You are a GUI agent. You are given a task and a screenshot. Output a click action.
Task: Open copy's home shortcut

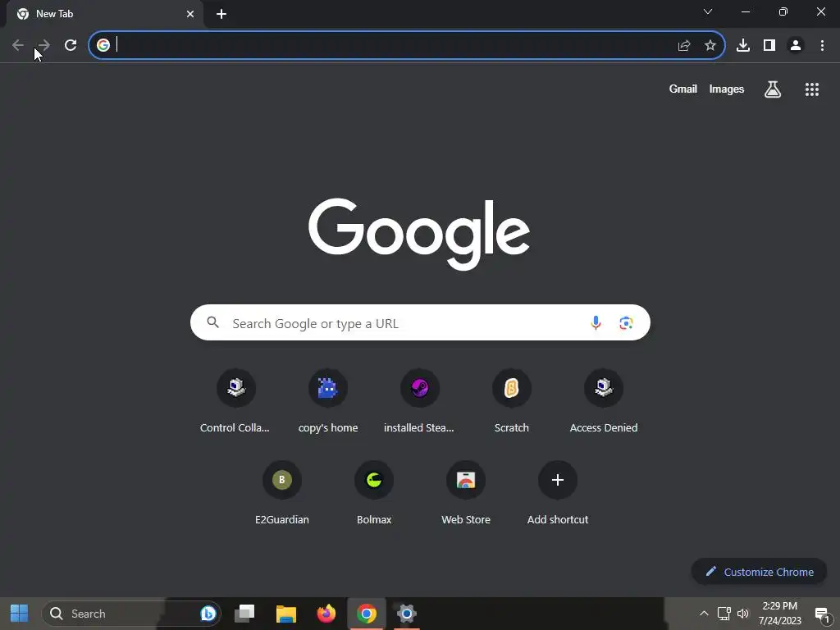pos(328,399)
